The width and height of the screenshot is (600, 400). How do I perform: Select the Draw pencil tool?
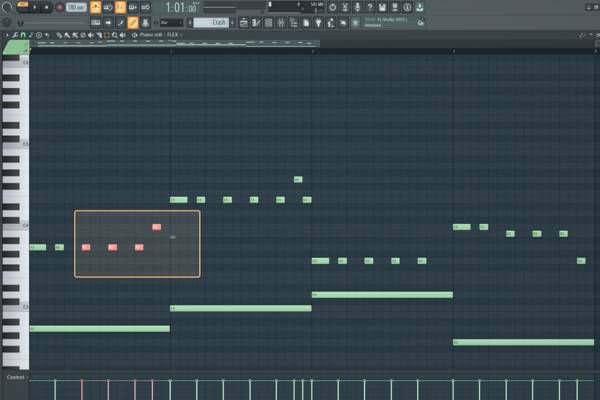coord(59,35)
